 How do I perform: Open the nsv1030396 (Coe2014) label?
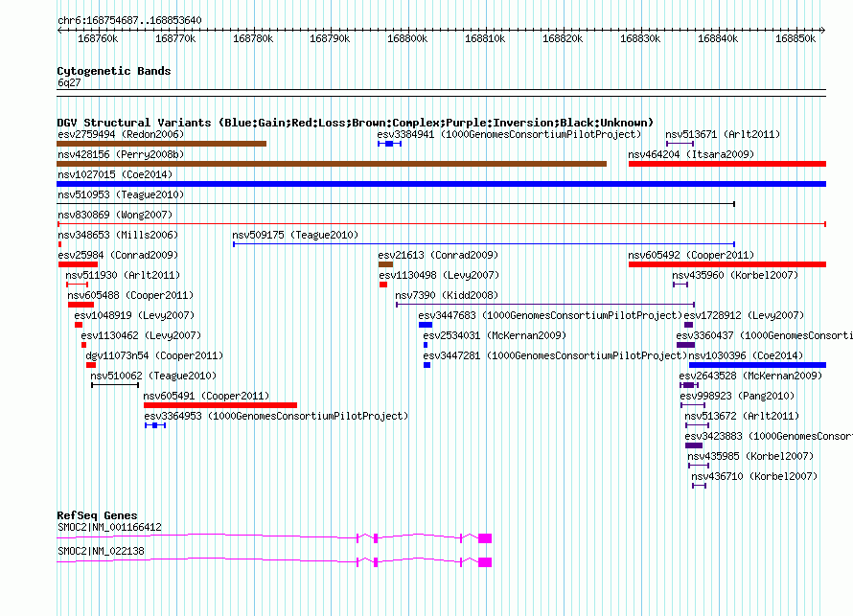tap(746, 355)
